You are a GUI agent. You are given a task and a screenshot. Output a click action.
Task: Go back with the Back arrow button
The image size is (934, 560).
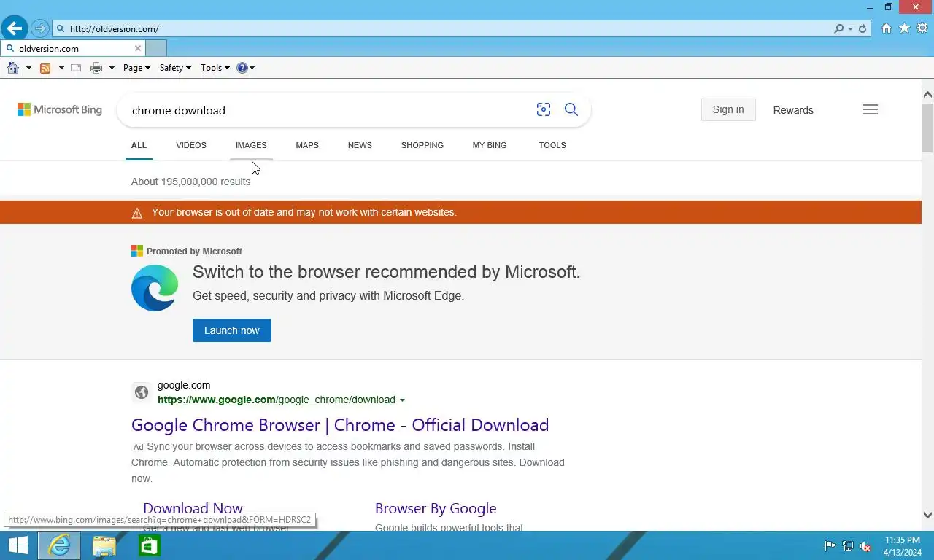[x=14, y=28]
